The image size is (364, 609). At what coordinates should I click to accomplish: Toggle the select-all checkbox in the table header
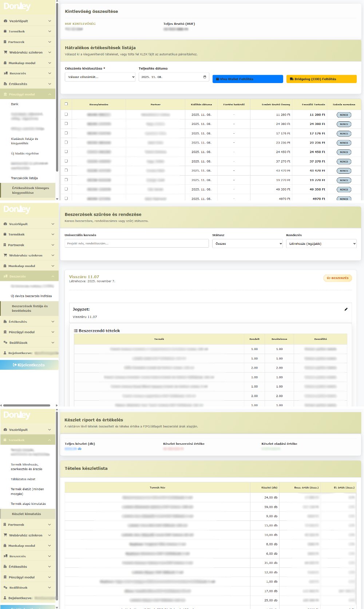click(x=66, y=104)
